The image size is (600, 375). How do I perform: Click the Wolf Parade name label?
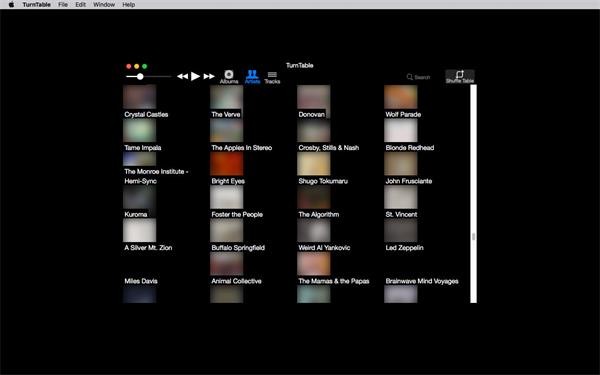point(403,114)
